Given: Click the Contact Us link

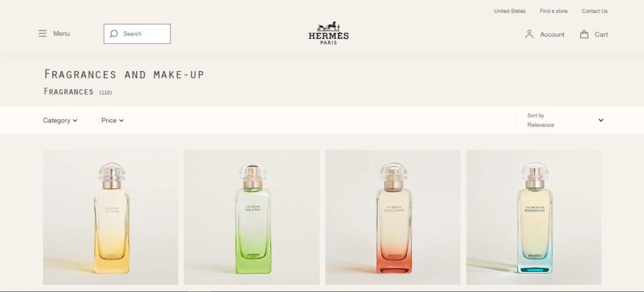Looking at the screenshot, I should coord(594,11).
